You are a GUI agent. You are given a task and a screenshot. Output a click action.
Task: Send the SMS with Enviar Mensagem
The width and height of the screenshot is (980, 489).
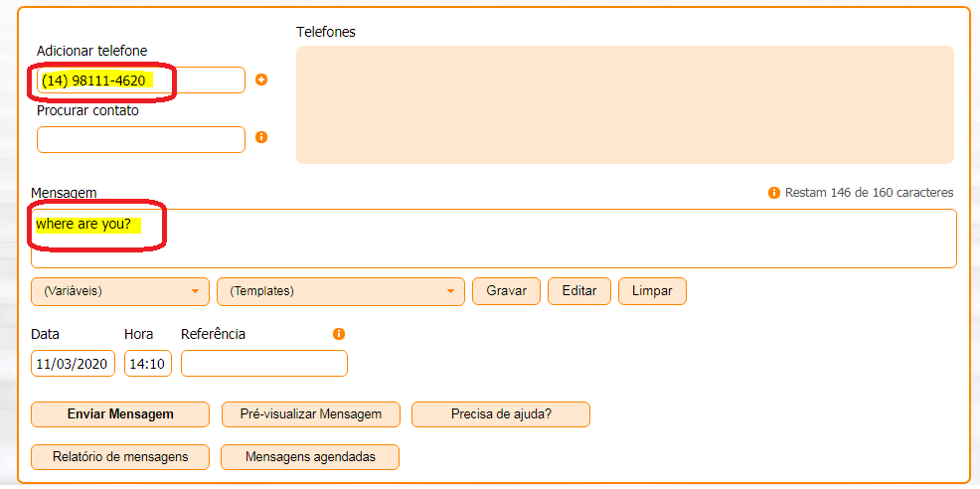(120, 414)
